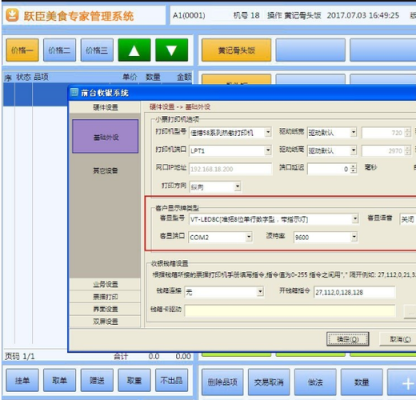The width and height of the screenshot is (416, 400).
Task: Click the yellow 黄记骨头饭 category button
Action: click(x=236, y=50)
